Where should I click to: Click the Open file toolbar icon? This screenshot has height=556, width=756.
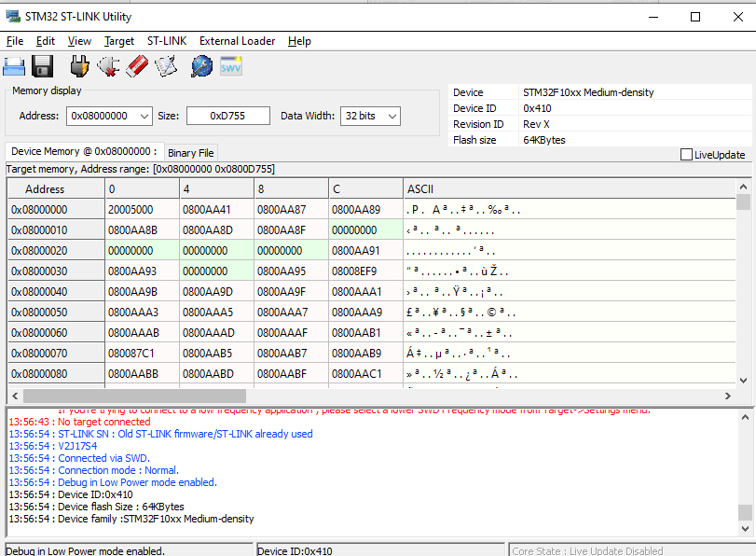(x=14, y=66)
